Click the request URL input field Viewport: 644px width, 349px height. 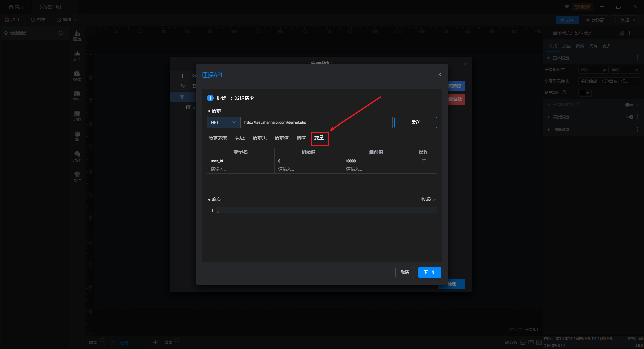316,122
